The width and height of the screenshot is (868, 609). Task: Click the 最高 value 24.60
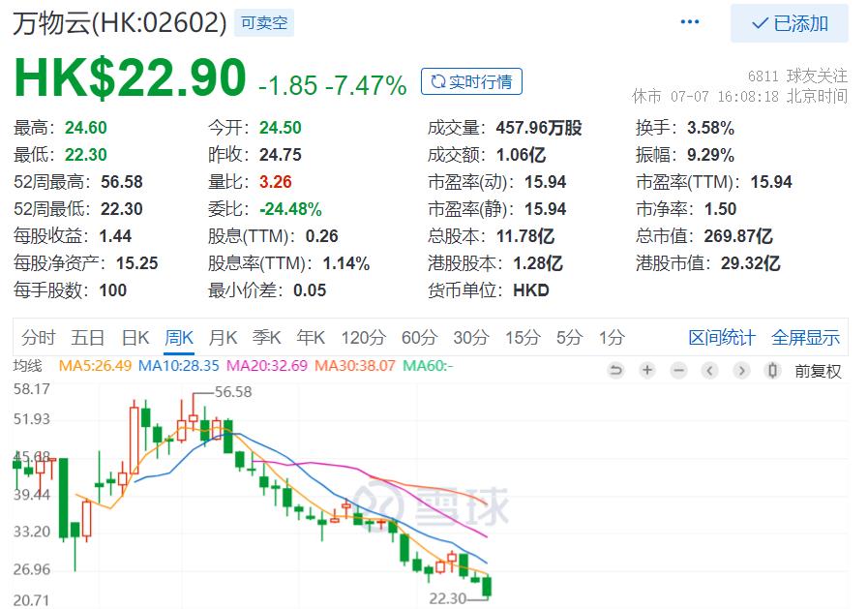(86, 128)
